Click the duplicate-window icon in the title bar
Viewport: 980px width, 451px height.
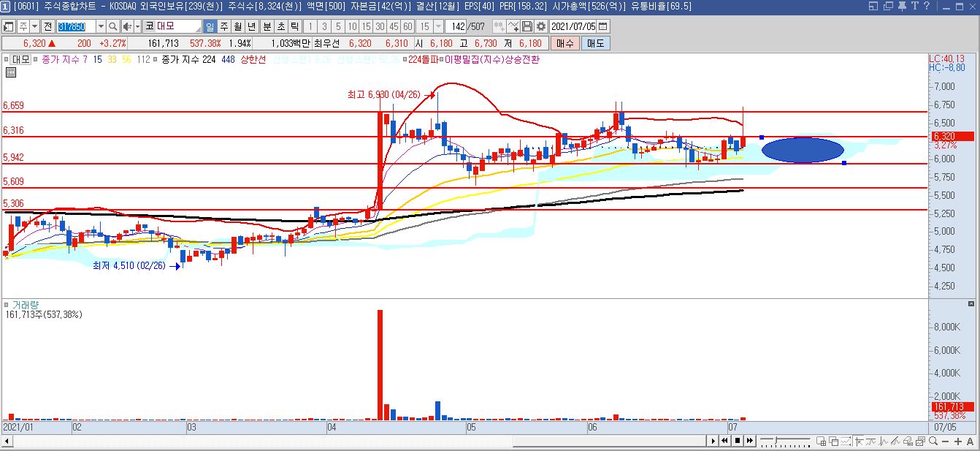pos(888,6)
